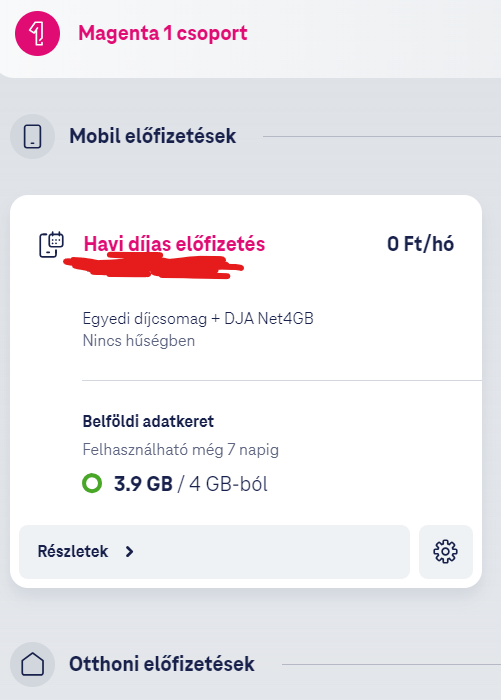Click the 3.9 GB remaining data value
Viewport: 501px width, 700px height.
[x=143, y=483]
